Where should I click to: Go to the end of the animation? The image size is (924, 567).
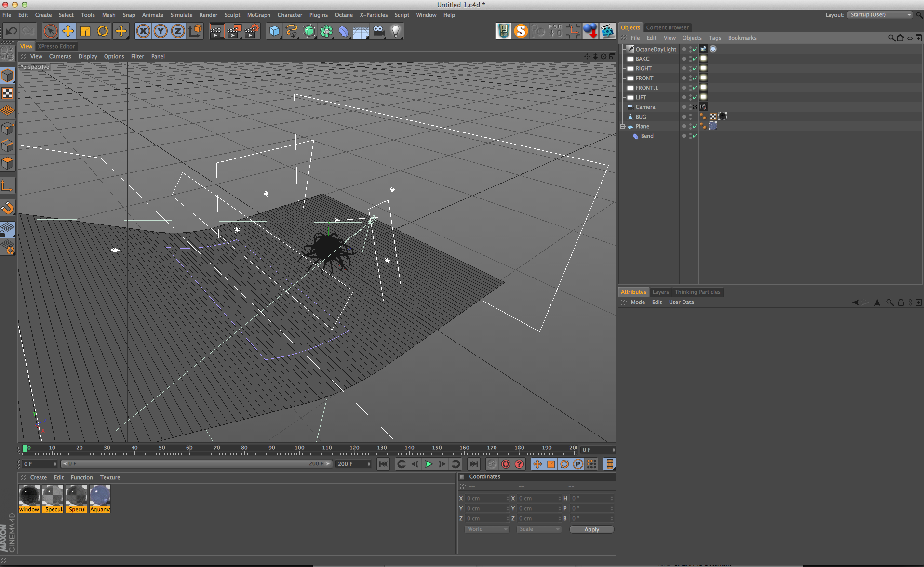tap(474, 464)
